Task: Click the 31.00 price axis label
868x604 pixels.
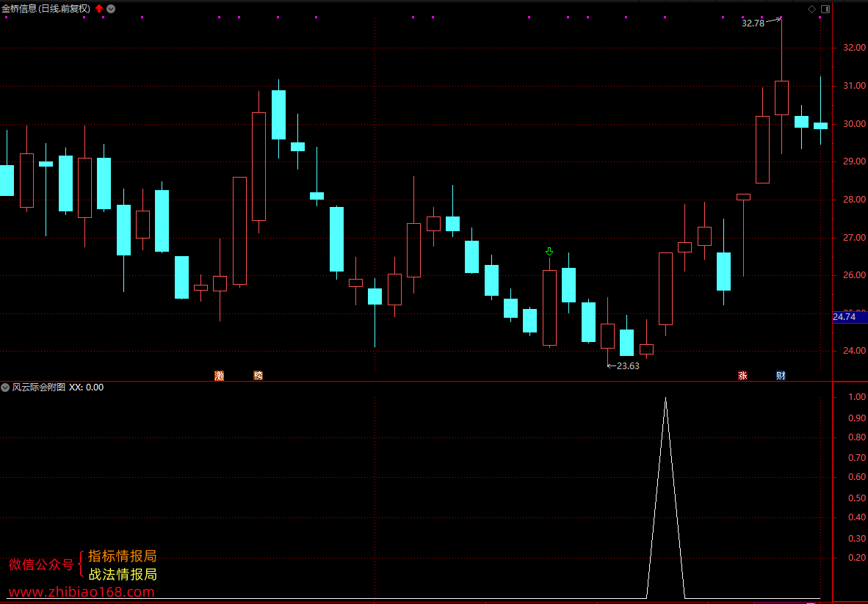Action: pos(854,86)
